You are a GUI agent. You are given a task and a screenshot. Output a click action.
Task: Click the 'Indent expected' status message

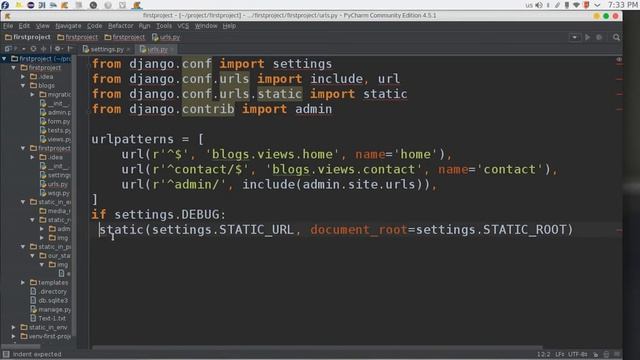coord(37,354)
